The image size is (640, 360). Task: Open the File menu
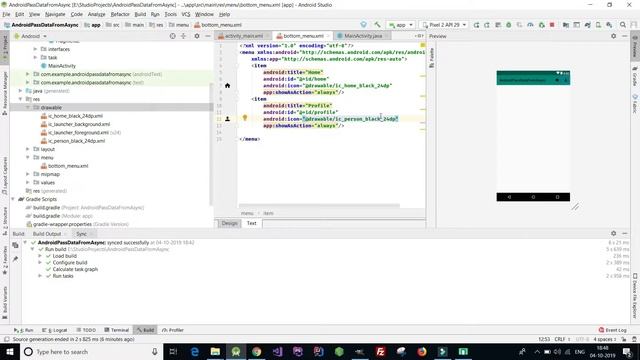6,14
